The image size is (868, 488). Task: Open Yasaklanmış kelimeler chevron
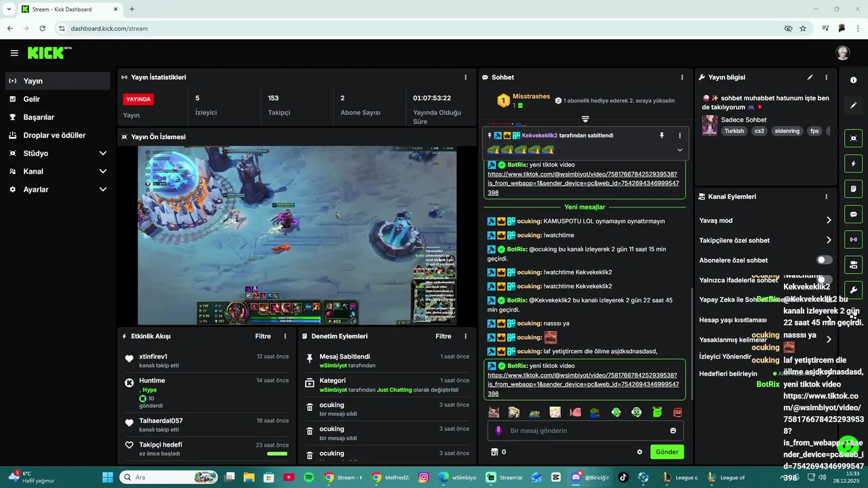click(x=828, y=339)
